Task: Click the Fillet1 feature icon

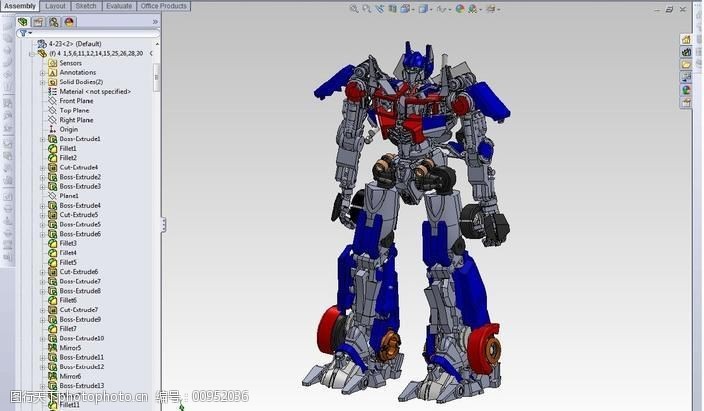Action: [53, 148]
